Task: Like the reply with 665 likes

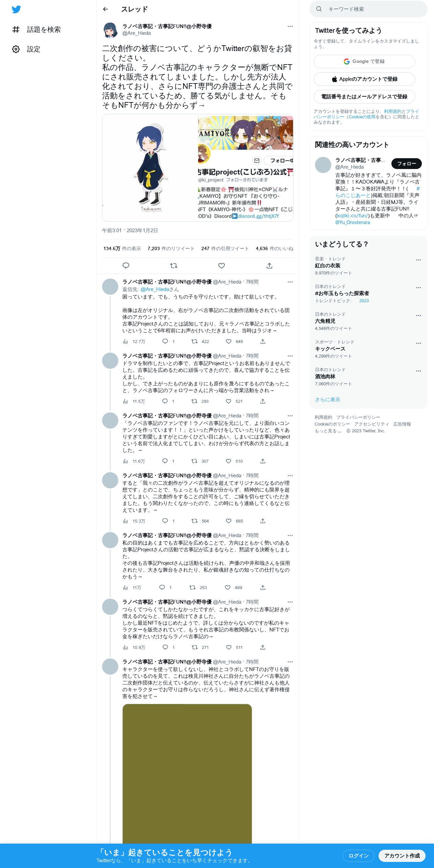Action: (229, 521)
